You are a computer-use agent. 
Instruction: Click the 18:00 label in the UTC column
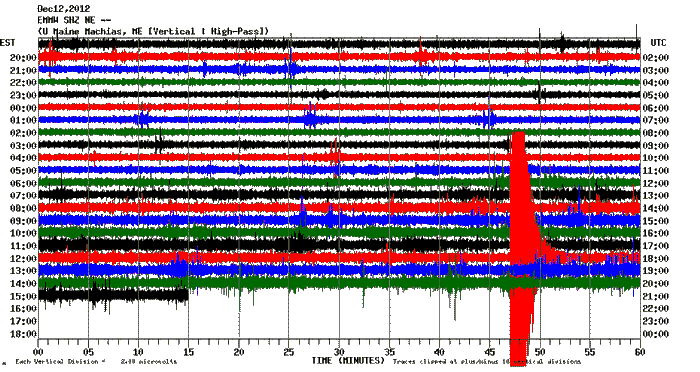click(655, 259)
